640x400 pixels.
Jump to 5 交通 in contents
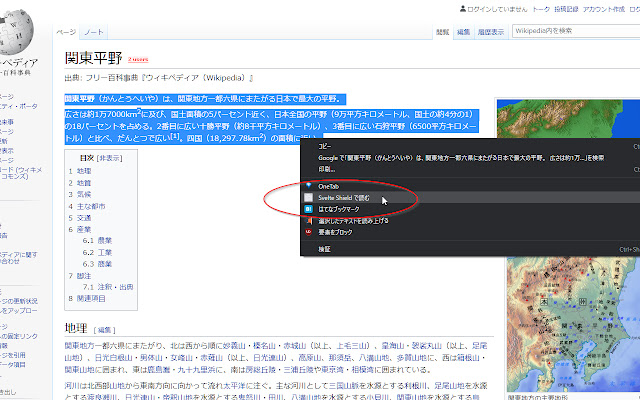point(80,218)
